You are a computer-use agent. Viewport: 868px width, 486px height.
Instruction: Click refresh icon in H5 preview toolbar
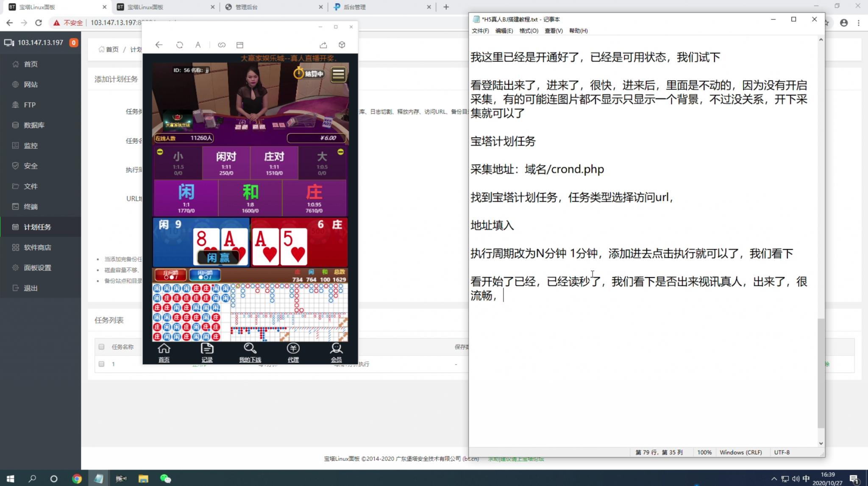pyautogui.click(x=180, y=45)
